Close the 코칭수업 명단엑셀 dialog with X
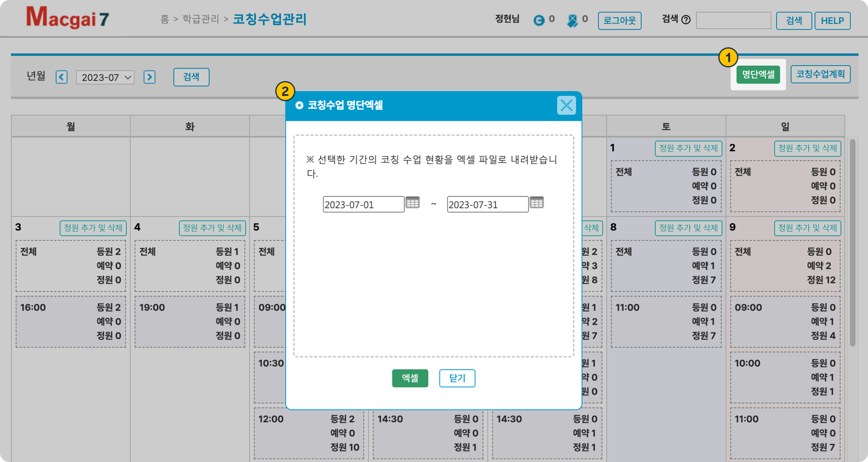 click(566, 105)
